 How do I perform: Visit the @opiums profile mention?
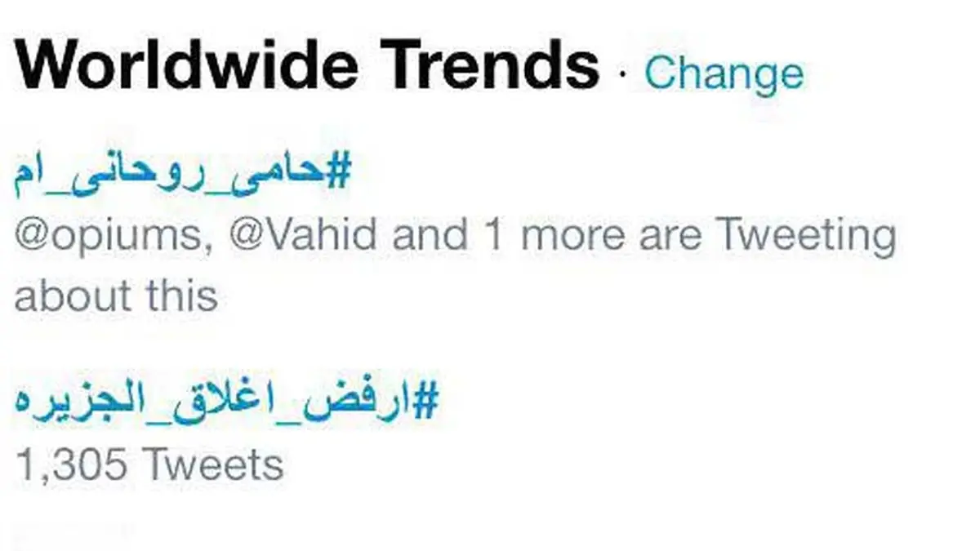click(x=114, y=237)
